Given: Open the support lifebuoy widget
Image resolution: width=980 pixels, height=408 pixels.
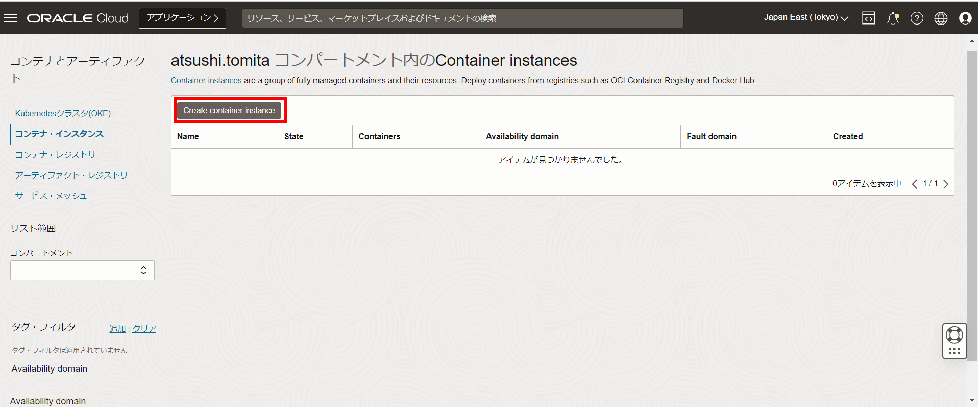Looking at the screenshot, I should [x=954, y=335].
